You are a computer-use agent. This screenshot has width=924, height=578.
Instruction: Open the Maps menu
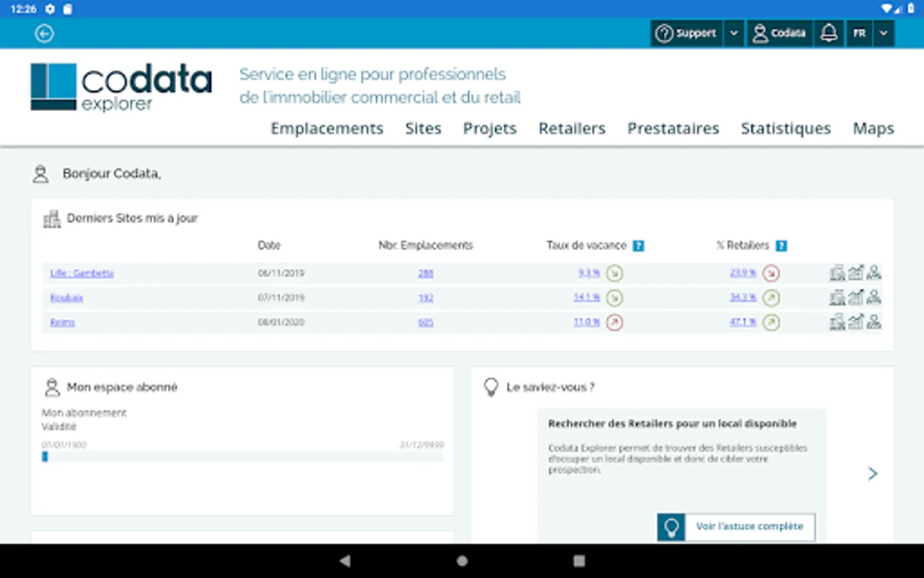pos(873,128)
